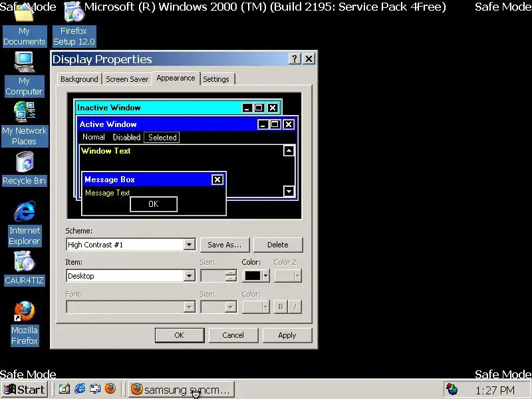Click the preview message box OK button
The width and height of the screenshot is (532, 399).
click(154, 204)
